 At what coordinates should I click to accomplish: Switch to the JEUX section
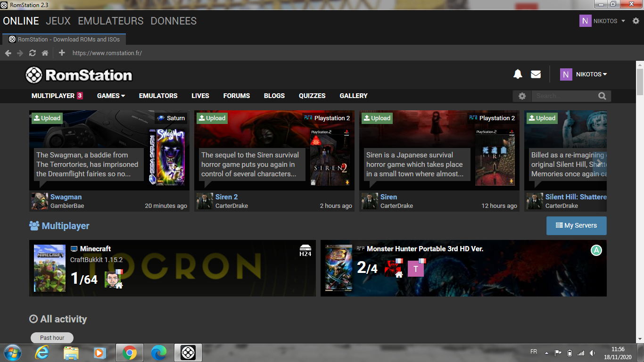point(58,21)
